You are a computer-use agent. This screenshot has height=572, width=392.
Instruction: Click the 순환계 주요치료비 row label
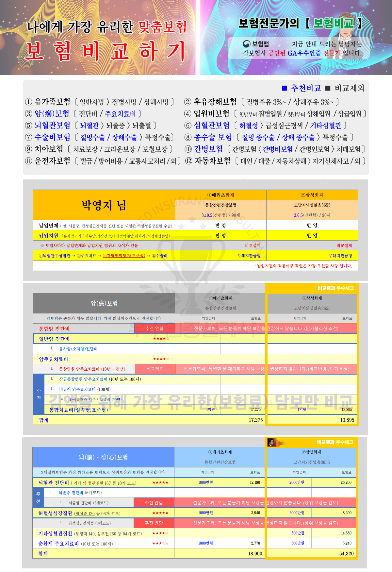[x=58, y=544]
